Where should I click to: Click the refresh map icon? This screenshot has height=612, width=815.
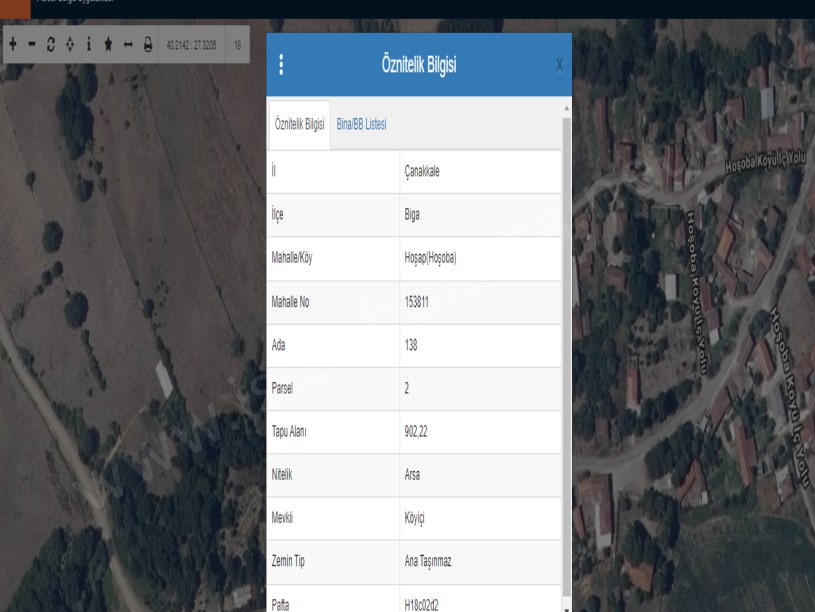(x=51, y=46)
